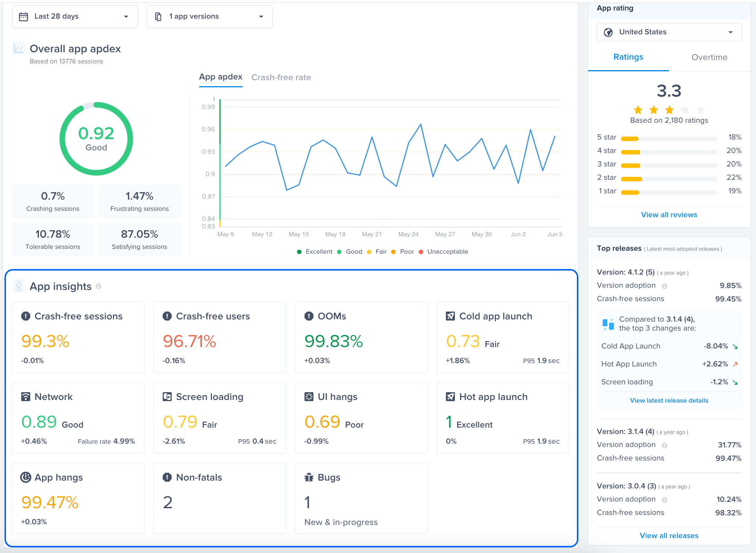
Task: Click the UI hangs card icon
Action: click(x=309, y=397)
